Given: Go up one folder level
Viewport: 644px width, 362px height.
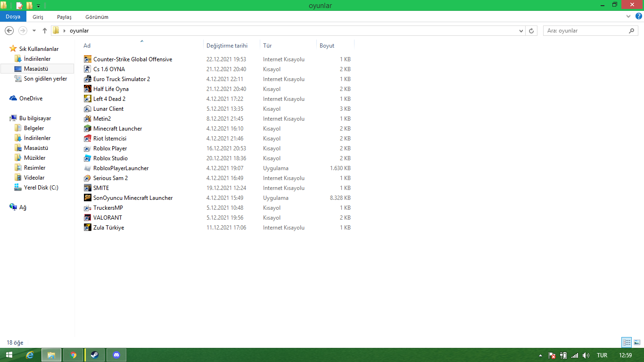Looking at the screenshot, I should (x=45, y=31).
